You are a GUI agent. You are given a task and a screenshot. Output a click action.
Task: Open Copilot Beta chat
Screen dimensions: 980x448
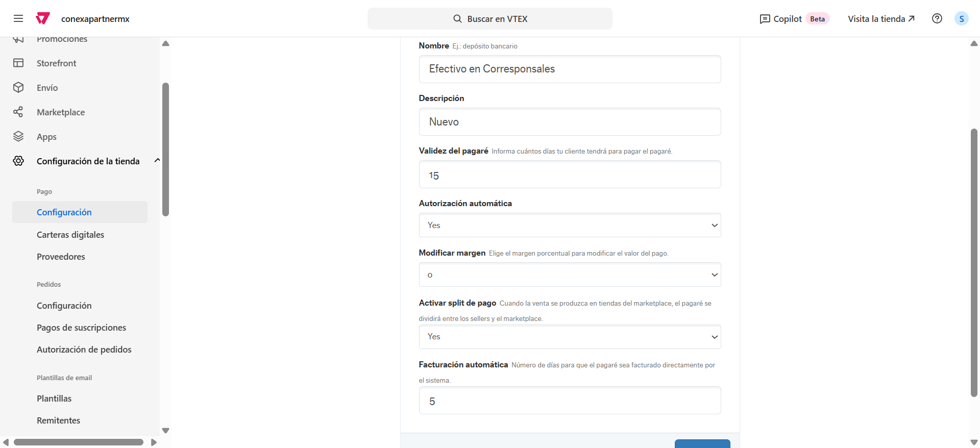click(x=794, y=19)
